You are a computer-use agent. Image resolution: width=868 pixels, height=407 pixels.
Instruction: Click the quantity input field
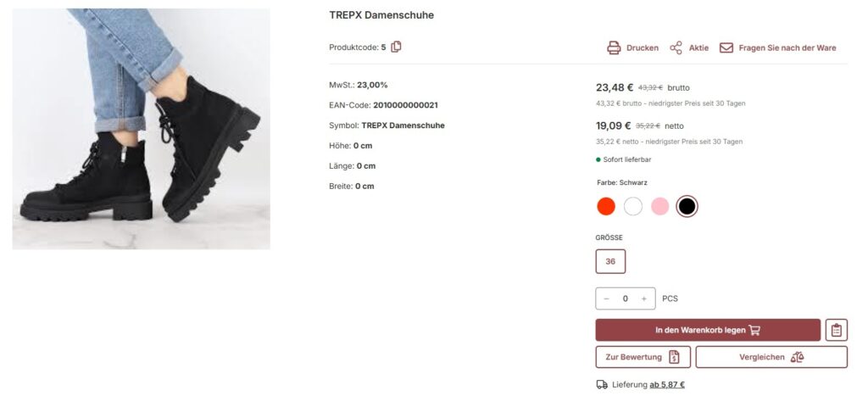pyautogui.click(x=625, y=298)
